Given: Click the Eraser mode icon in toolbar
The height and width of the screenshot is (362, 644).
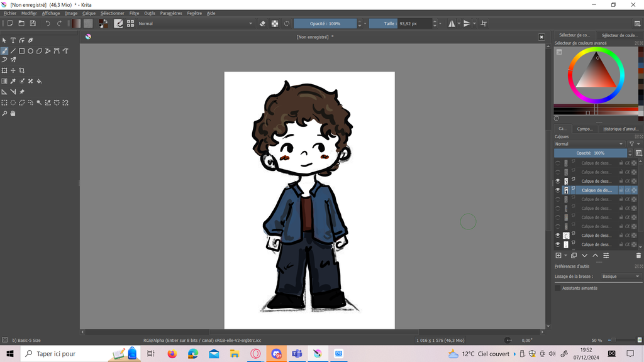Looking at the screenshot, I should pyautogui.click(x=263, y=23).
